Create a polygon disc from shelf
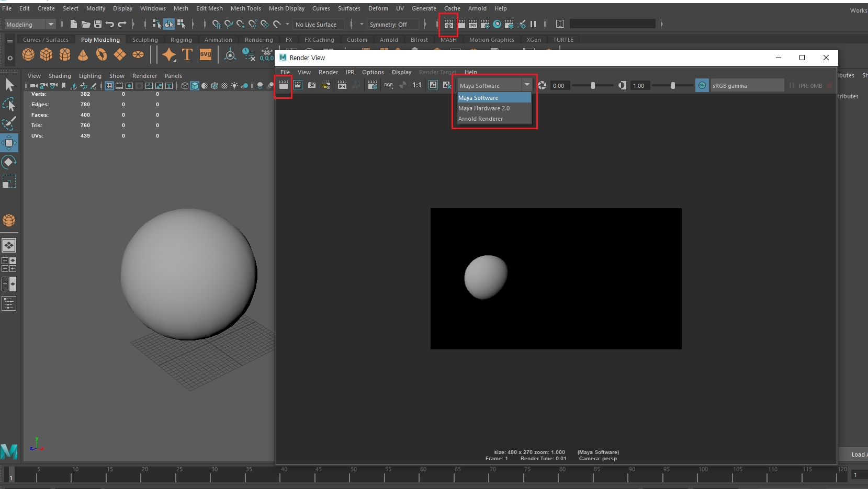 point(138,54)
